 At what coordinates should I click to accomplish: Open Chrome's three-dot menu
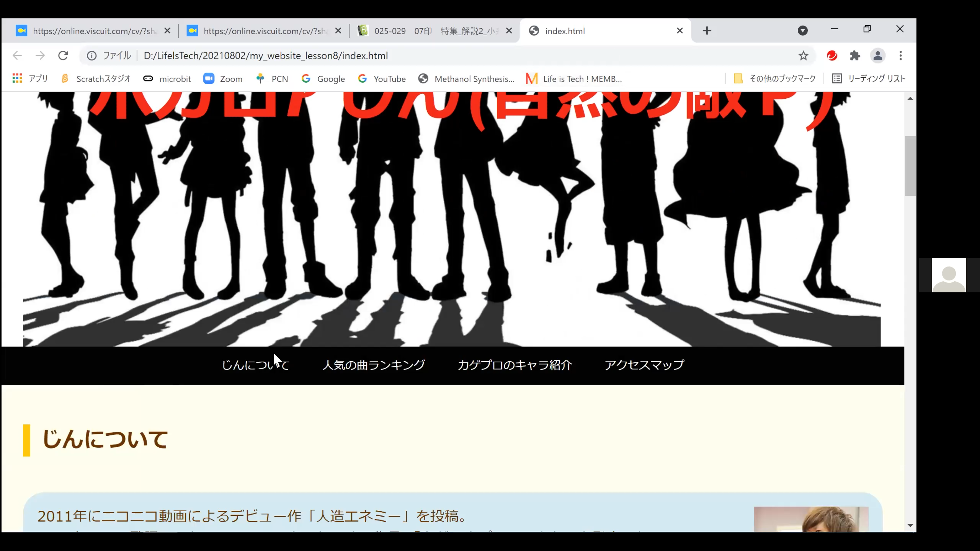pyautogui.click(x=901, y=56)
